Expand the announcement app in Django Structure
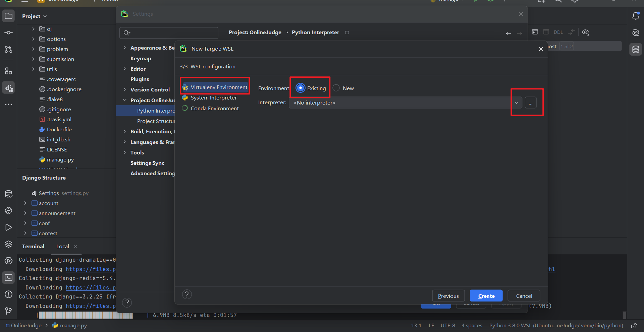The image size is (644, 332). coord(25,213)
